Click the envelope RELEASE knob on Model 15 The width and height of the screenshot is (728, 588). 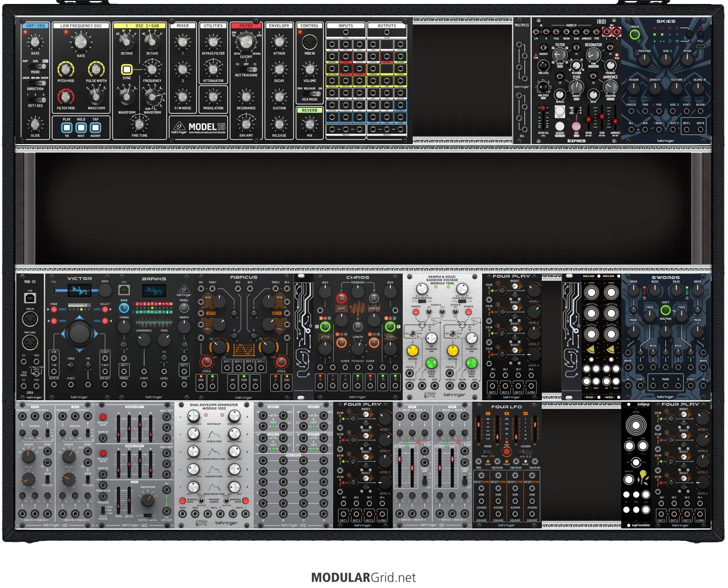click(279, 125)
